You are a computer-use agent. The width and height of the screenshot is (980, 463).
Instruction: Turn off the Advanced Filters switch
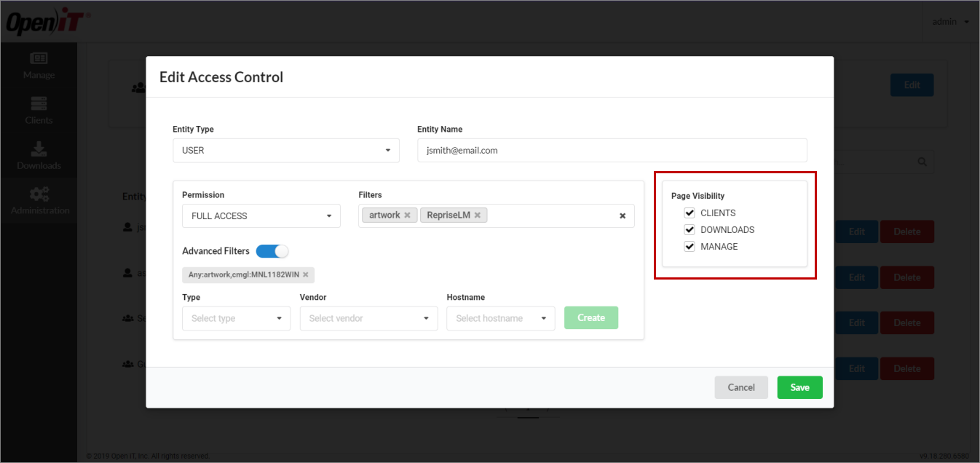(x=272, y=251)
